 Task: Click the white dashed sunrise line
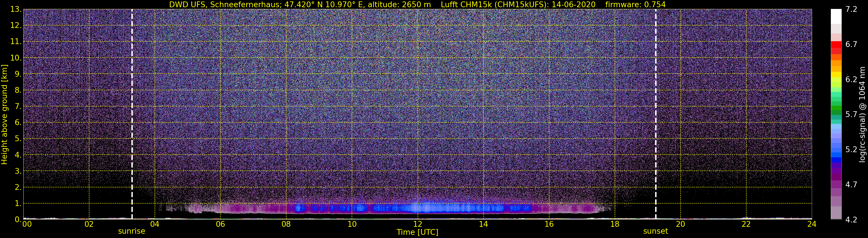pos(132,114)
